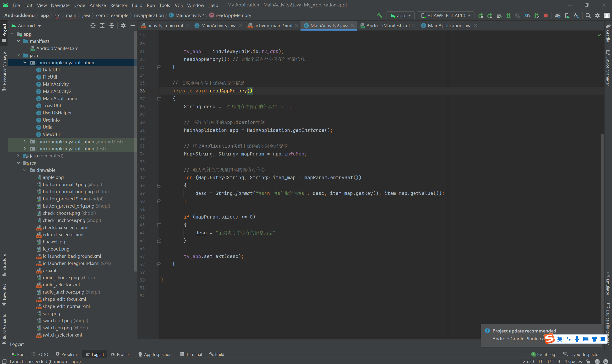Toggle the Gradle tool window side tab

(x=608, y=33)
